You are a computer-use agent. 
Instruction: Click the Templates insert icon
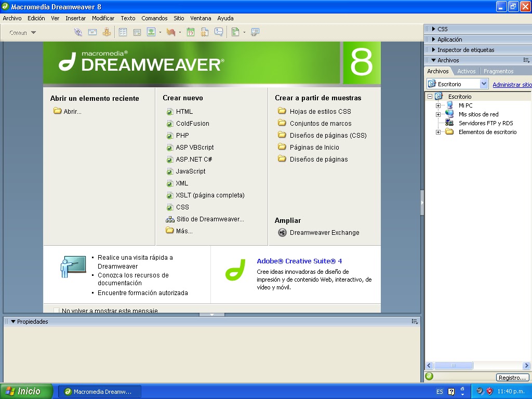(235, 32)
